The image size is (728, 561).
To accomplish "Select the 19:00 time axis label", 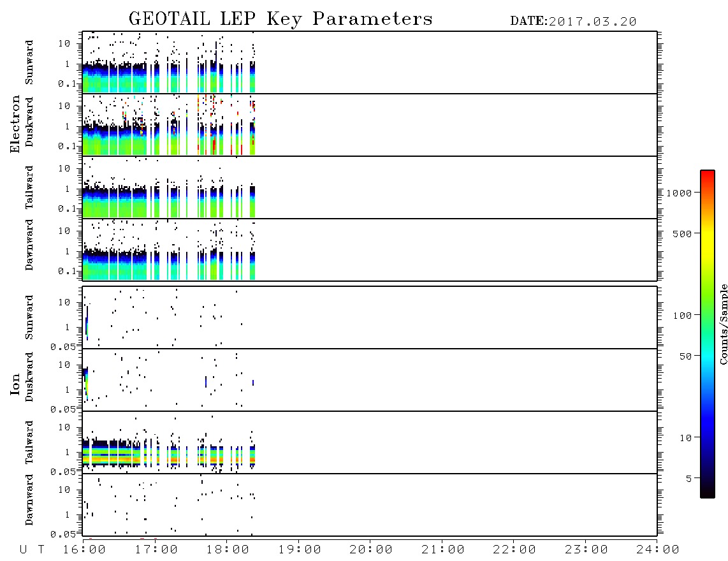I will click(300, 550).
